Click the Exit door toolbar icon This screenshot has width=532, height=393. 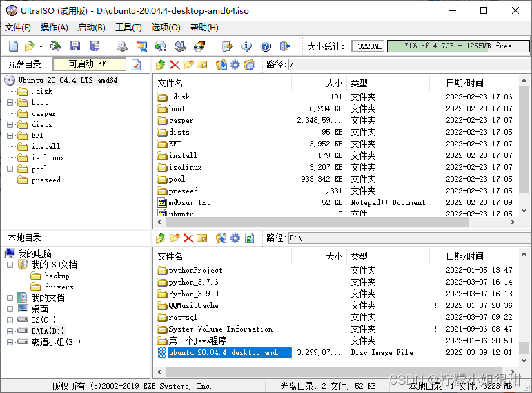[286, 46]
